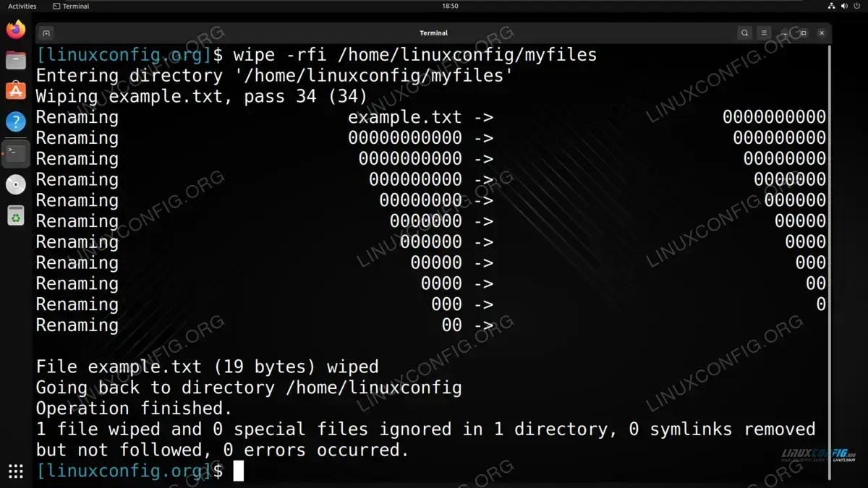The width and height of the screenshot is (868, 488).
Task: Toggle the Terminal window to maximized
Action: [802, 33]
